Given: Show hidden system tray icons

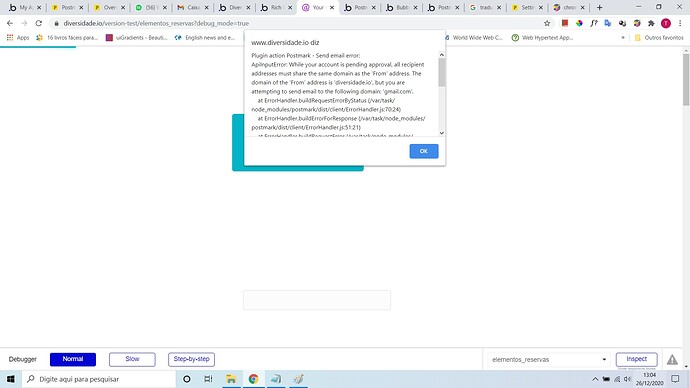Looking at the screenshot, I should point(595,379).
